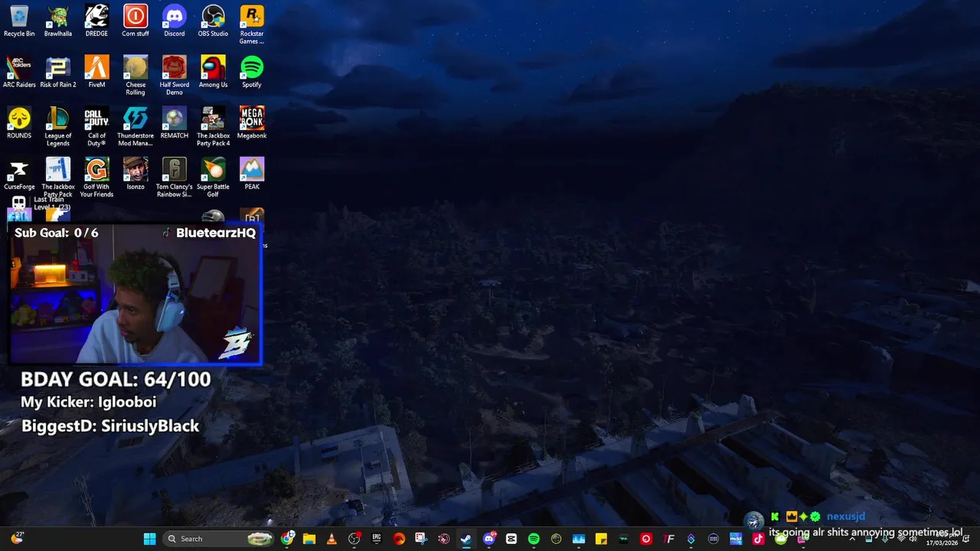Open network settings from system tray
The height and width of the screenshot is (551, 980).
click(x=900, y=539)
